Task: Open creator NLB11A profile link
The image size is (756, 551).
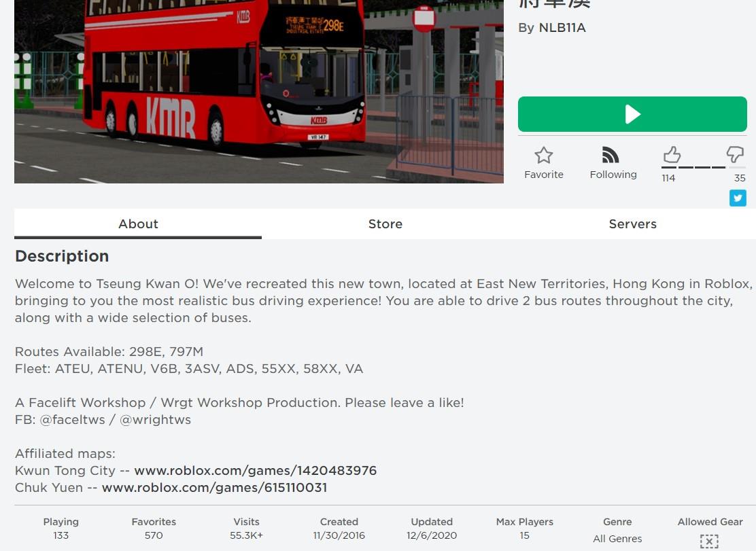Action: pos(562,27)
